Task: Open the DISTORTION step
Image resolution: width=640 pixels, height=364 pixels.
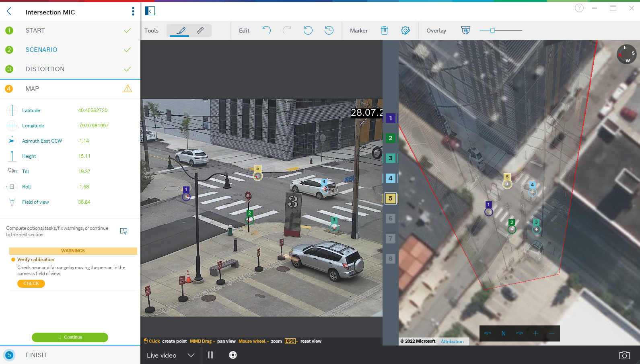Action: 45,69
